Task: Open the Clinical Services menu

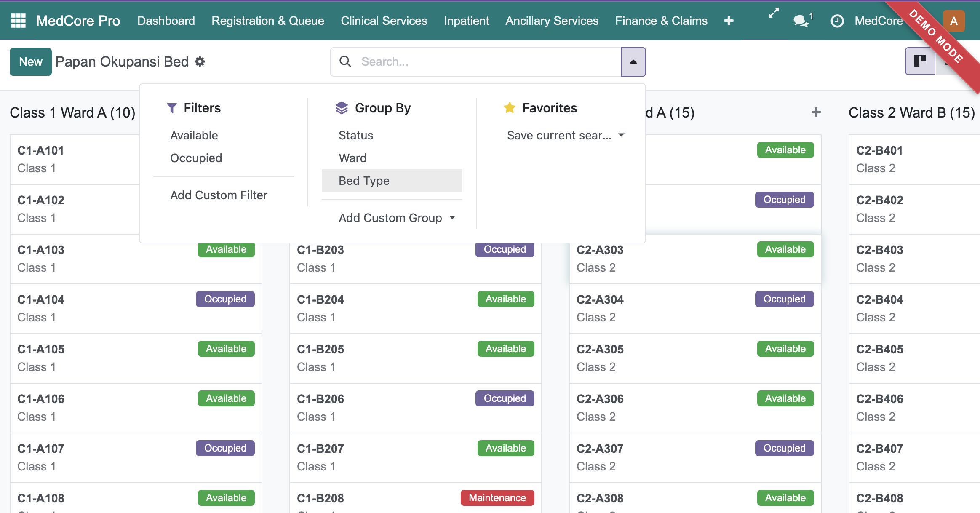Action: coord(384,21)
